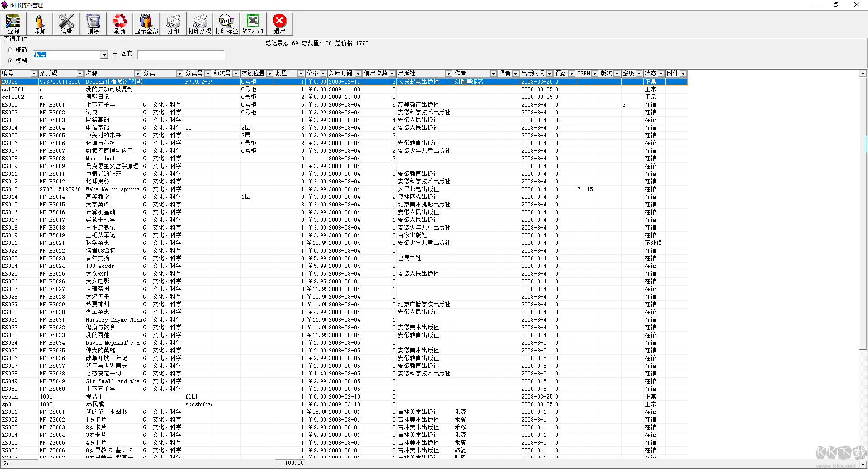Screen dimensions: 868x469
Task: Open the 分类 column filter dropdown
Action: pyautogui.click(x=179, y=74)
